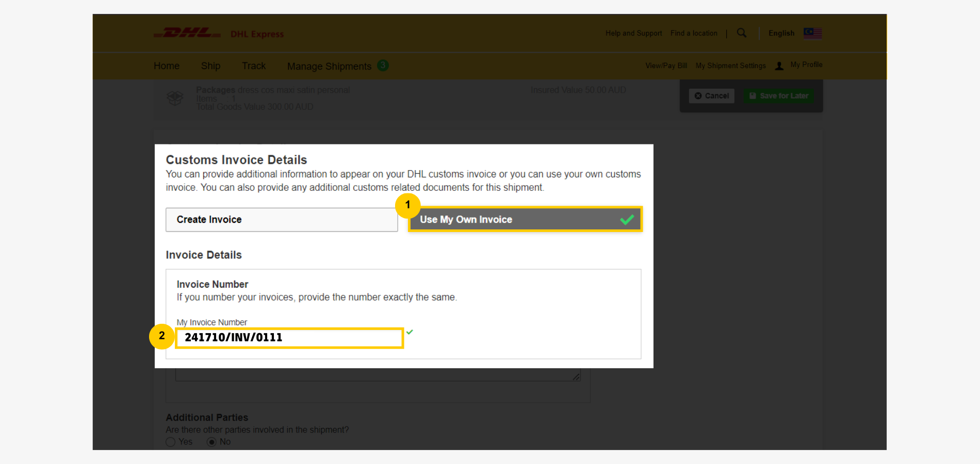Open the Ship menu
The image size is (980, 464).
(210, 66)
